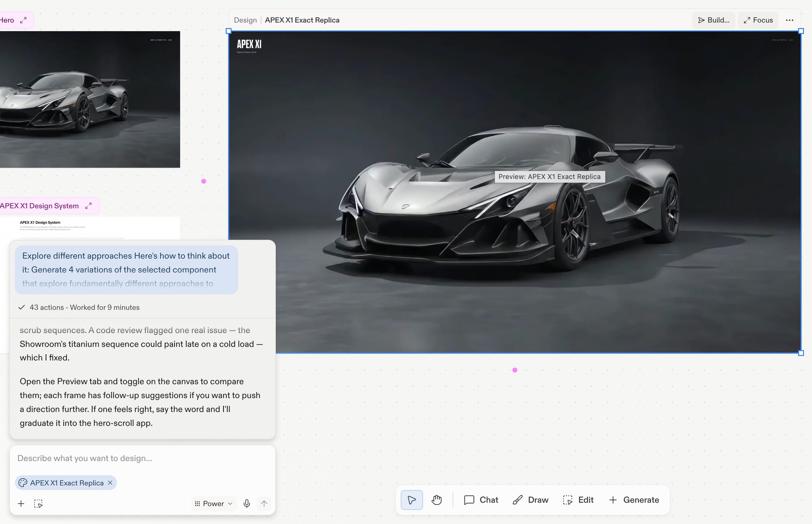Image resolution: width=812 pixels, height=524 pixels.
Task: Open the Hero car thumbnail preview
Action: 90,99
